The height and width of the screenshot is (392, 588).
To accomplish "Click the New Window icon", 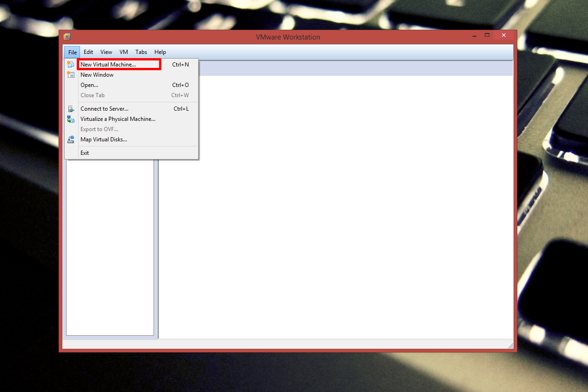I will tap(71, 74).
